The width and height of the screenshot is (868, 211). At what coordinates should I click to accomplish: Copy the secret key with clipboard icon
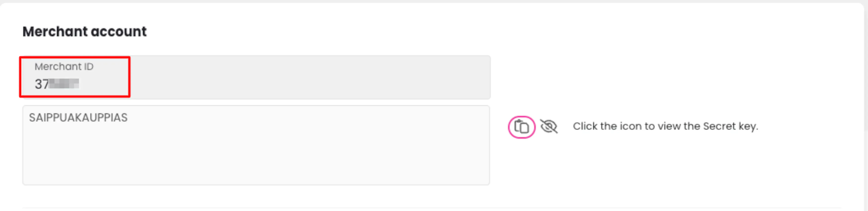(521, 127)
